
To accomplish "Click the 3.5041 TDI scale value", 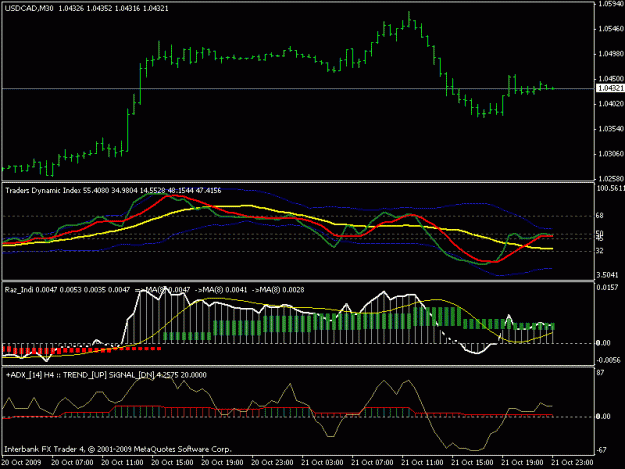I will coord(607,275).
